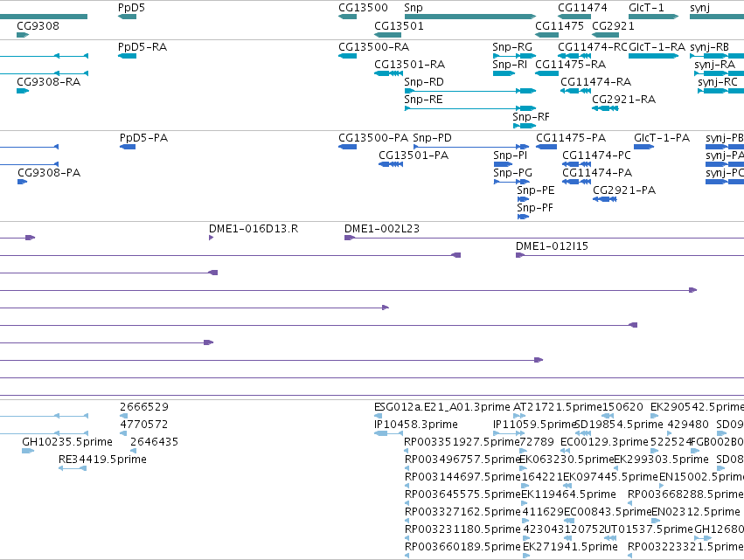Select the Snp-PG protein label

[x=512, y=173]
